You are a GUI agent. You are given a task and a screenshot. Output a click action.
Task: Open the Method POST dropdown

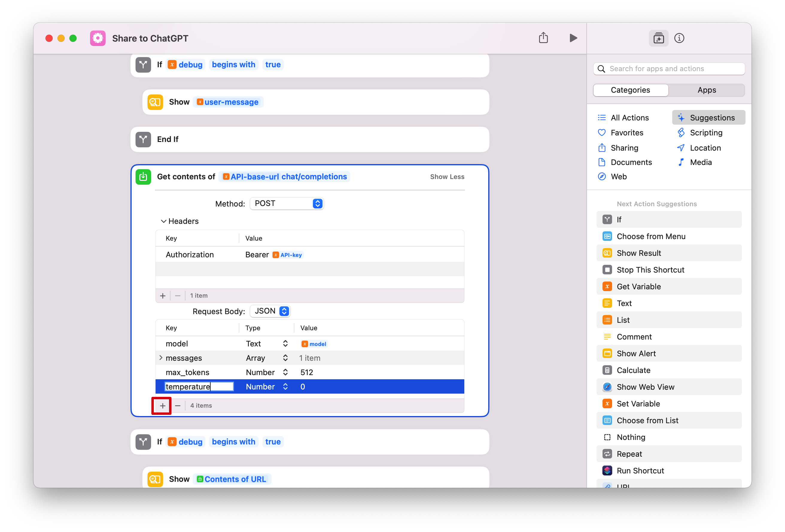(286, 203)
